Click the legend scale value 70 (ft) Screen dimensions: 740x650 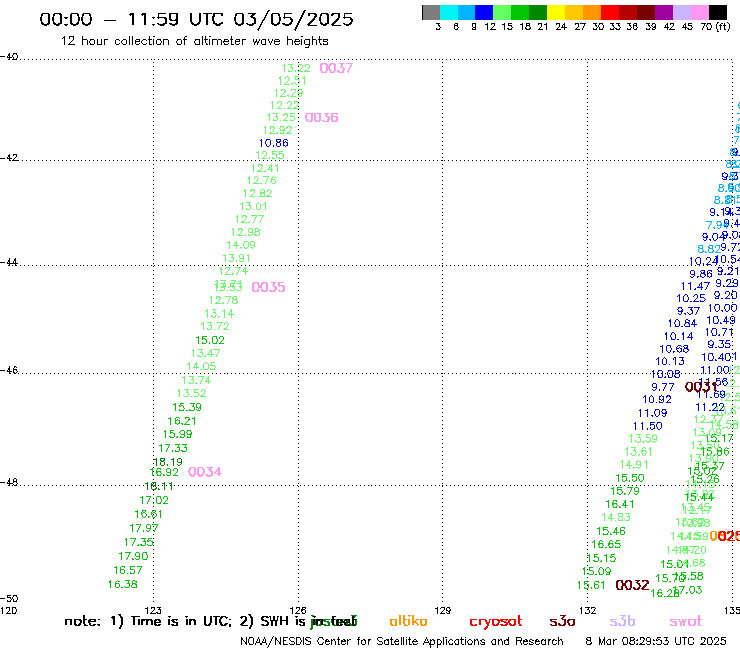715,26
